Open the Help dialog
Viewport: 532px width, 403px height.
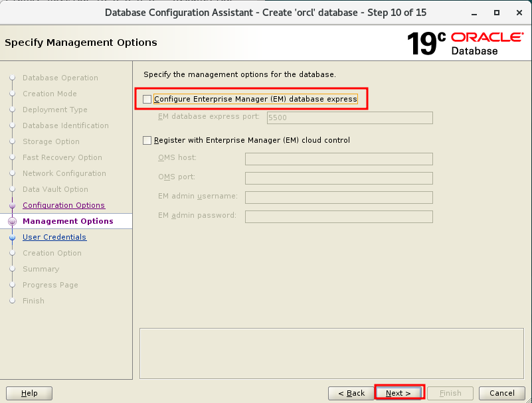[29, 393]
